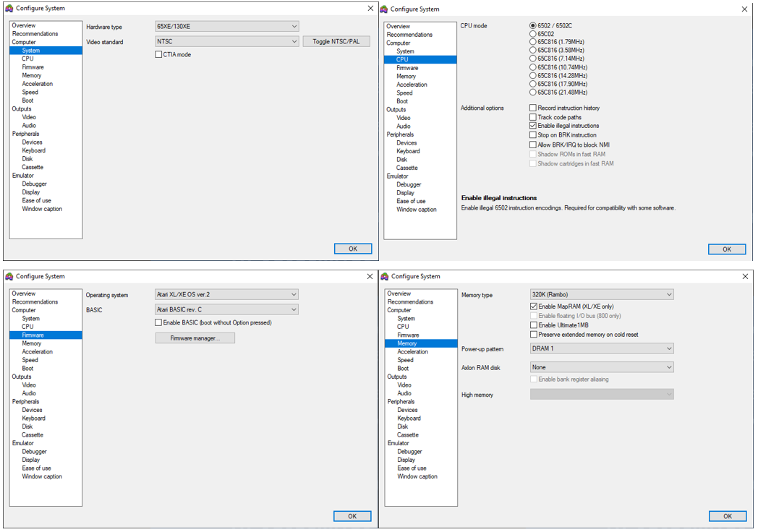Select Debugger in the CPU window tree

tap(409, 184)
